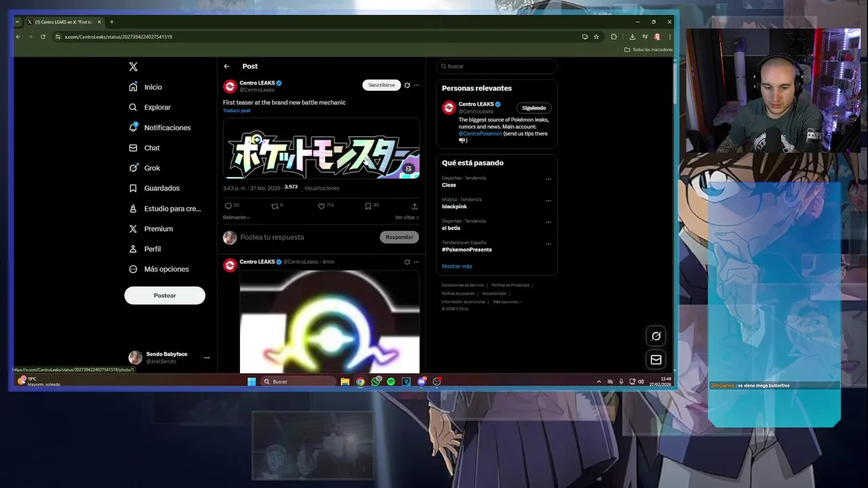Open more options for Closs trend

549,180
